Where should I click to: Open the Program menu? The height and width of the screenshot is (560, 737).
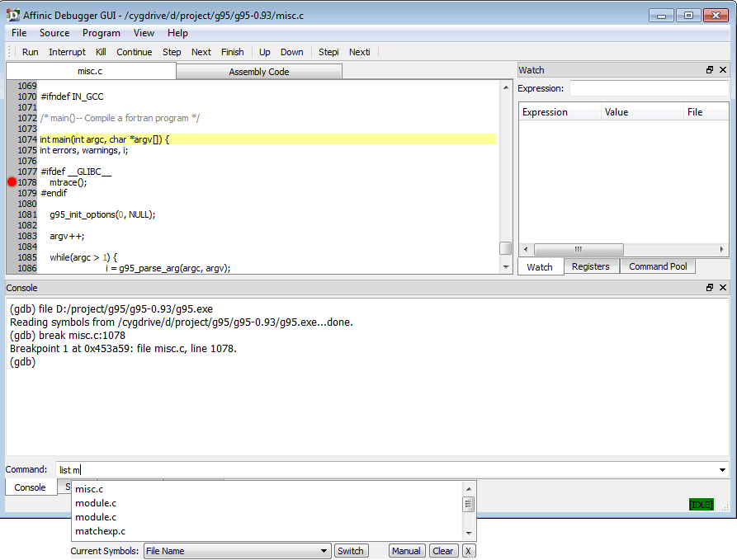101,33
